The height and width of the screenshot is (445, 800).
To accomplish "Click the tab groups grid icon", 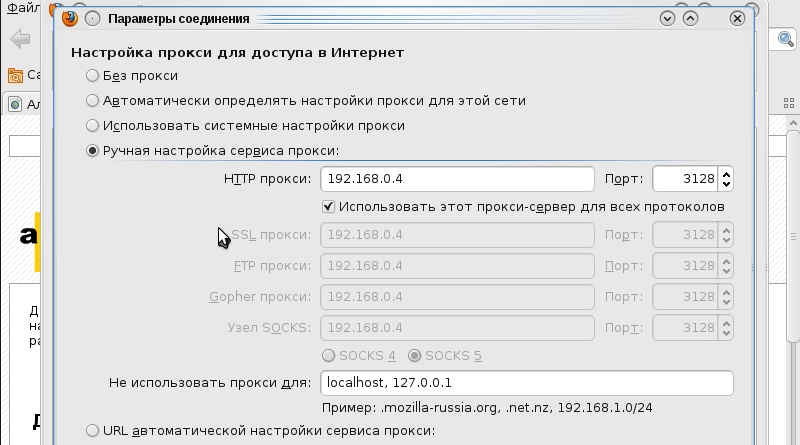I will click(x=789, y=104).
